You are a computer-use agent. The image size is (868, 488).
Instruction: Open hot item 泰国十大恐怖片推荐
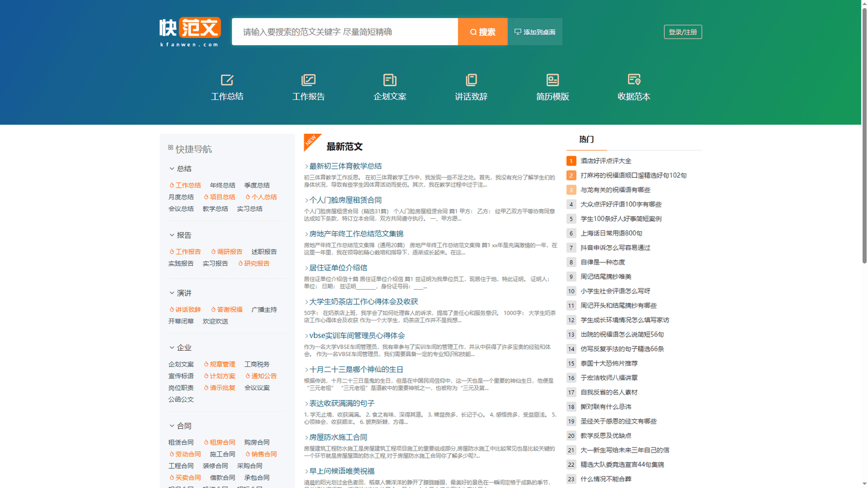tap(609, 363)
